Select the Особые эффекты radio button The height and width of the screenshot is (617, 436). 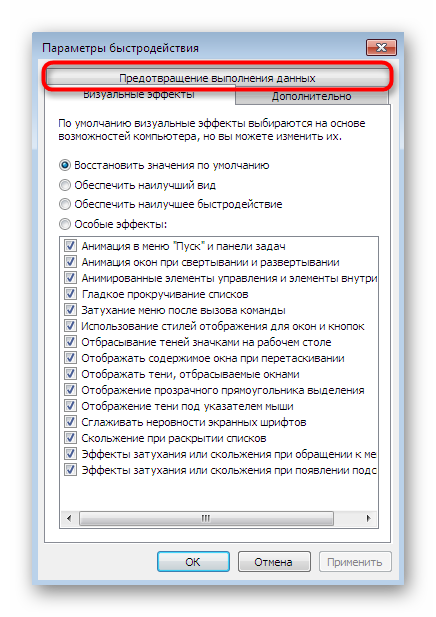coord(65,224)
